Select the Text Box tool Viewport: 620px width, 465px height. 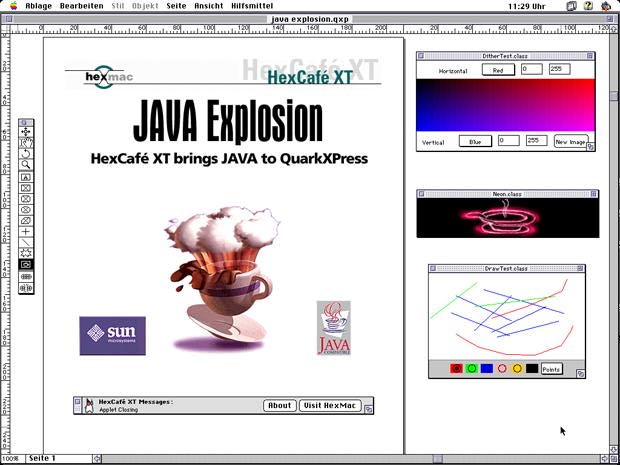click(x=26, y=176)
